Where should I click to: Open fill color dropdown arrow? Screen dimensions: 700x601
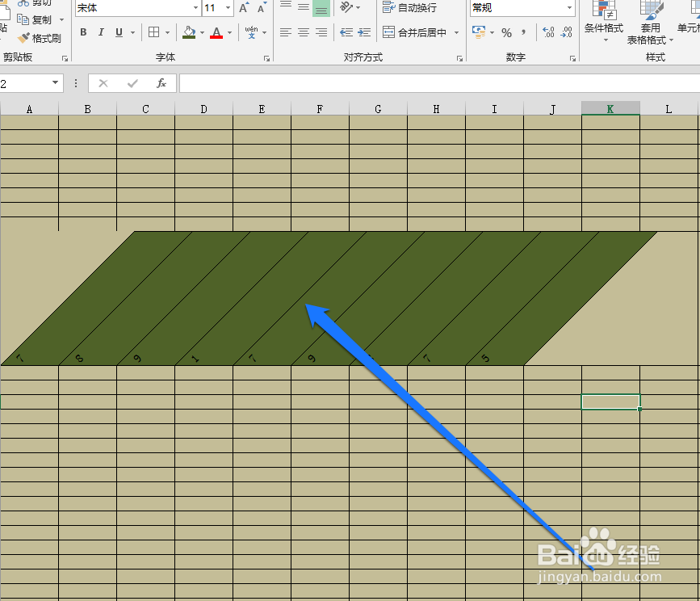202,32
